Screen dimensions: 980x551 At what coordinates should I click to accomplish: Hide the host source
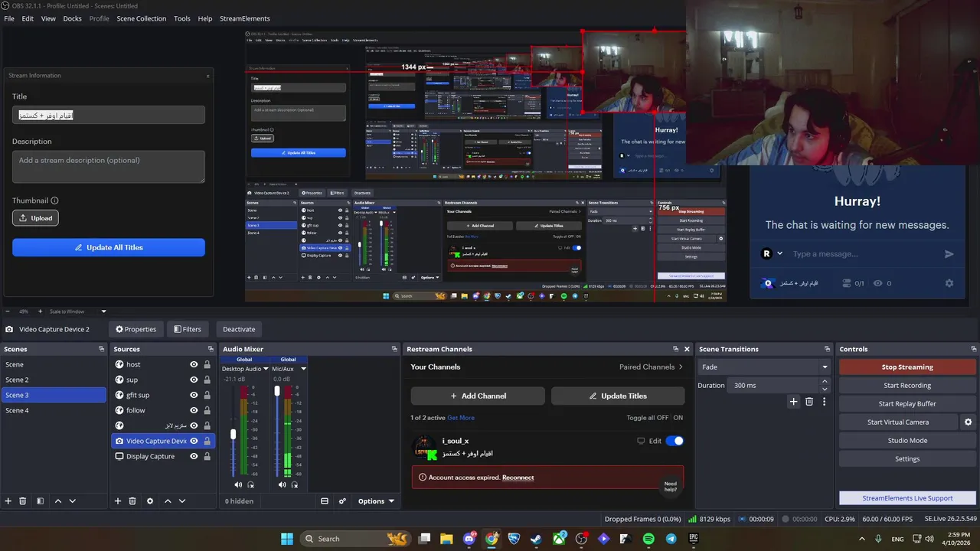(x=194, y=364)
